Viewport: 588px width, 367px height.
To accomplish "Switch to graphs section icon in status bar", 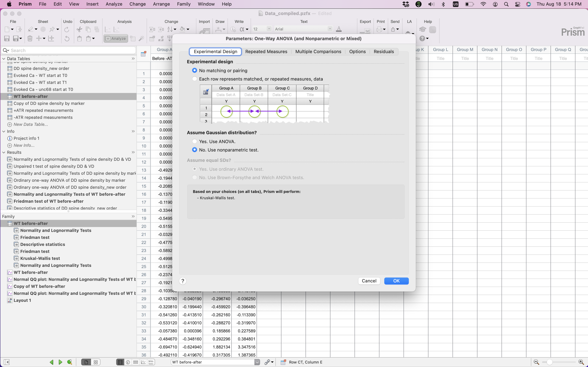I will coord(143,362).
